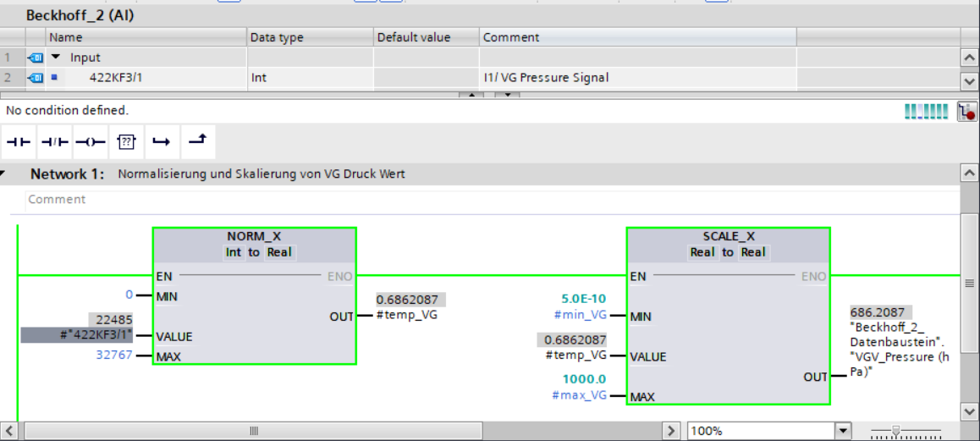Insert an empty box instruction
This screenshot has height=441, width=980.
(x=126, y=142)
